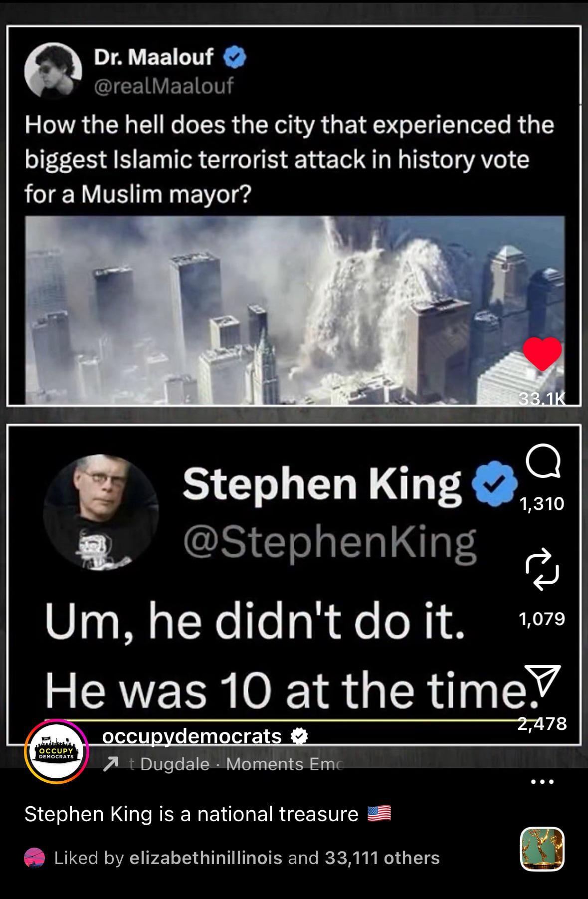Image resolution: width=588 pixels, height=899 pixels.
Task: Tap the paper plane share icon
Action: (x=543, y=682)
